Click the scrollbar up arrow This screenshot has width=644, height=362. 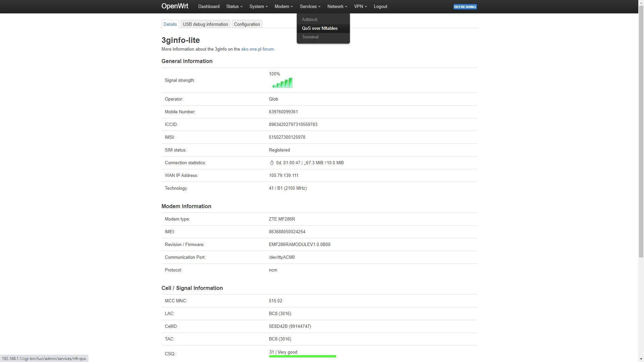pos(641,3)
